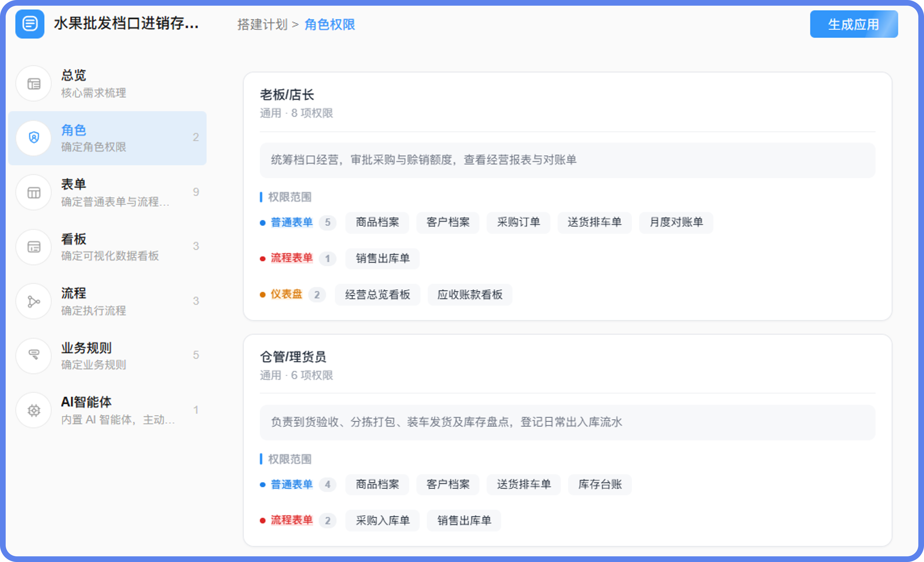Click 角色权限 breadcrumb link
The image size is (924, 562).
pos(330,25)
